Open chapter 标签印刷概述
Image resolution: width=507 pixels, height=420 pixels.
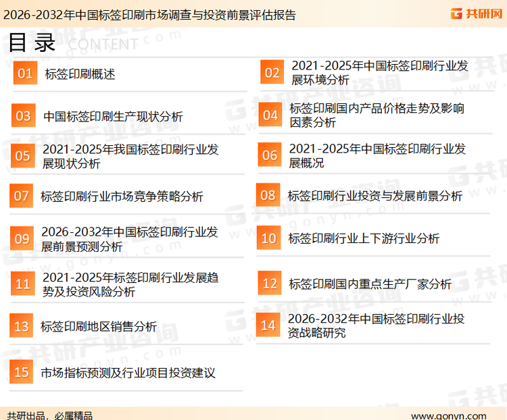[80, 74]
